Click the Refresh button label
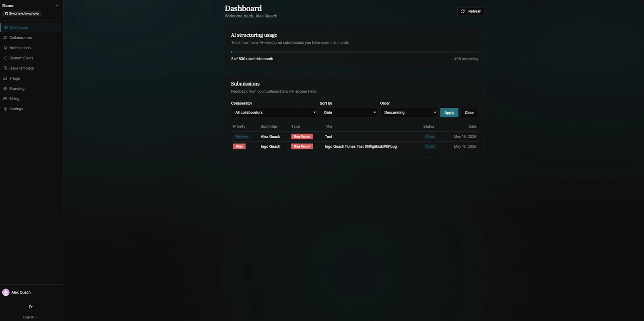Screen dimensions: 644x321 pos(475,11)
